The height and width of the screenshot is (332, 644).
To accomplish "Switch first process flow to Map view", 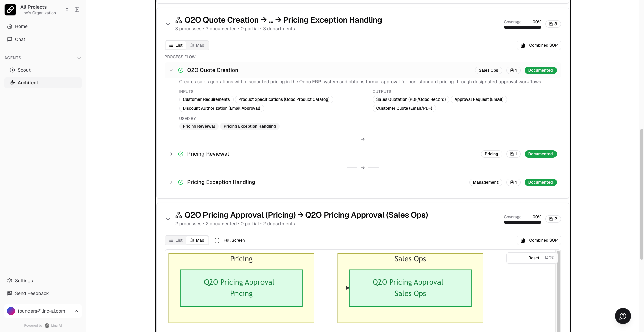I will click(197, 45).
